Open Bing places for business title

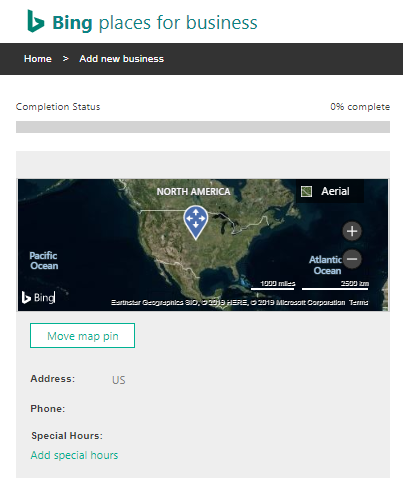pyautogui.click(x=155, y=23)
